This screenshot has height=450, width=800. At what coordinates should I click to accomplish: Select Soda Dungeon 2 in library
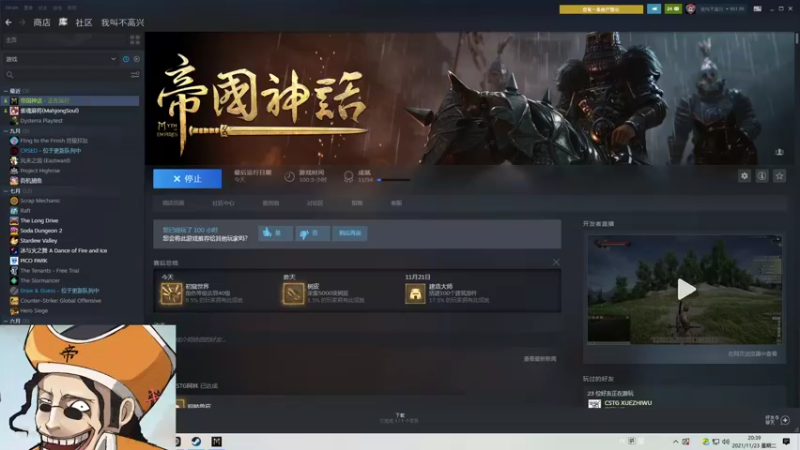pos(41,231)
